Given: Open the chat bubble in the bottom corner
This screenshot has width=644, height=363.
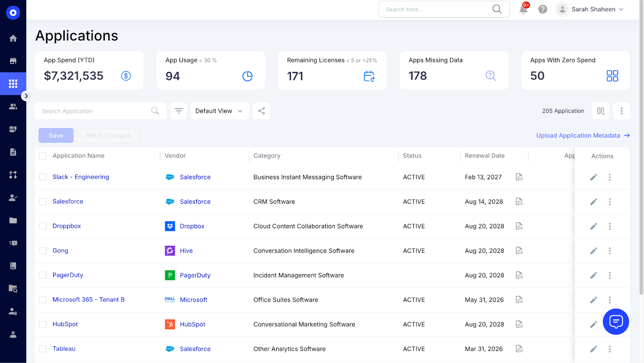Looking at the screenshot, I should [x=615, y=322].
